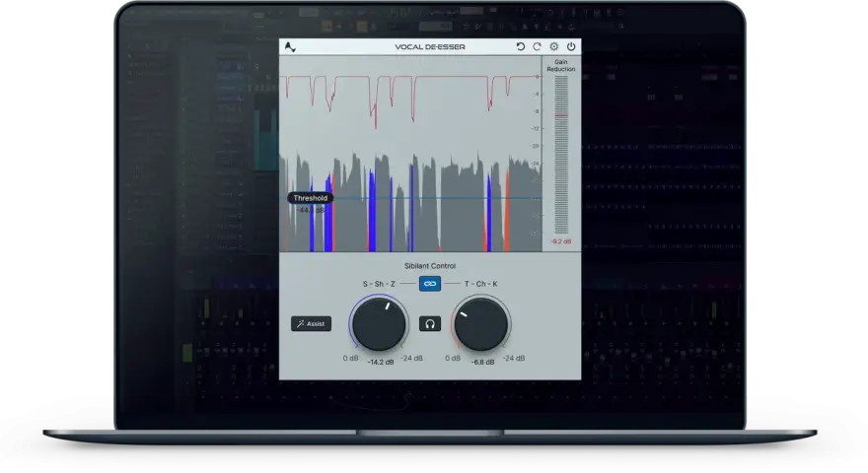Click the -6.8 dB value field
The image size is (868, 473).
tap(482, 362)
